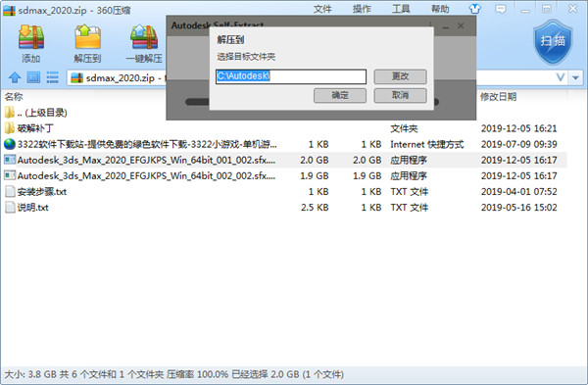Sort by 名称 column header
The height and width of the screenshot is (385, 588).
(14, 97)
